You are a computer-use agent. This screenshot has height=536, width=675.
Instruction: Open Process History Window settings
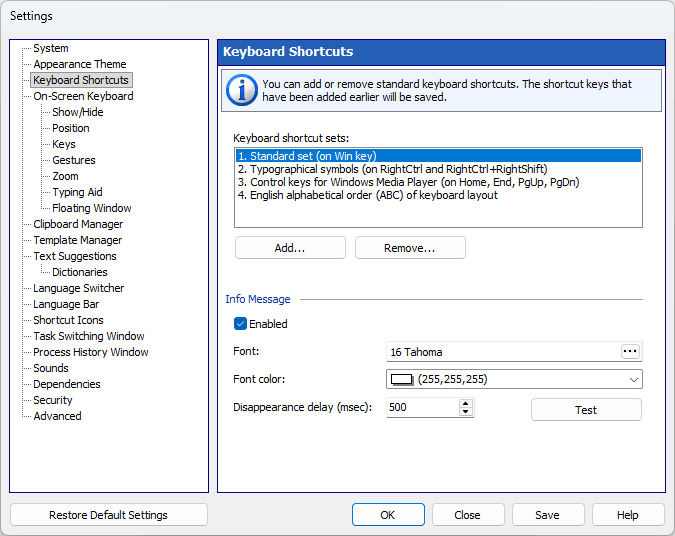coord(91,352)
